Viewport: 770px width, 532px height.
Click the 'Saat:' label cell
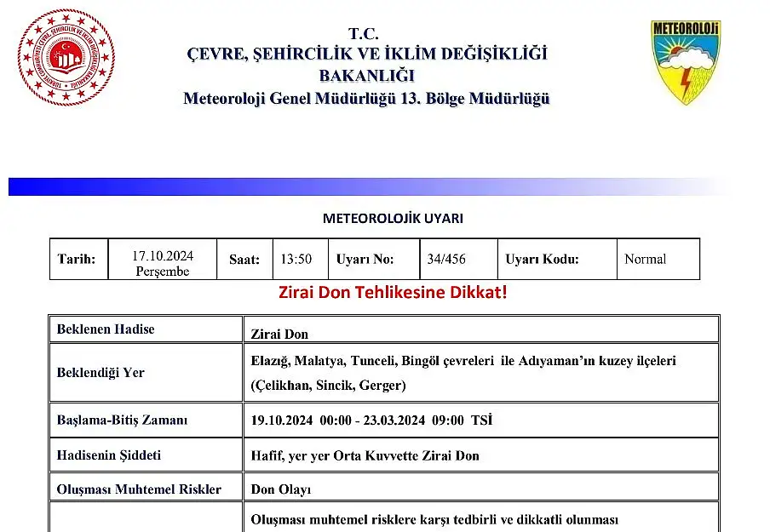coord(244,260)
